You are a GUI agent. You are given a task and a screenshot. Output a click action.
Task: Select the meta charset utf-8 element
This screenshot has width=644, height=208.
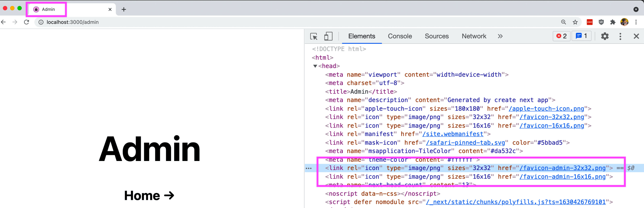pyautogui.click(x=365, y=83)
